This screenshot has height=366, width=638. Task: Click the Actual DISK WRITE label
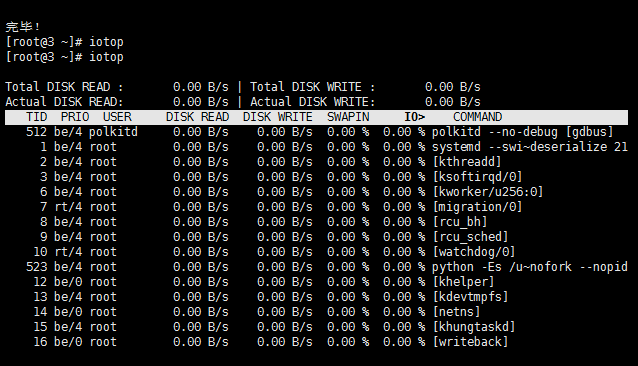tap(312, 102)
